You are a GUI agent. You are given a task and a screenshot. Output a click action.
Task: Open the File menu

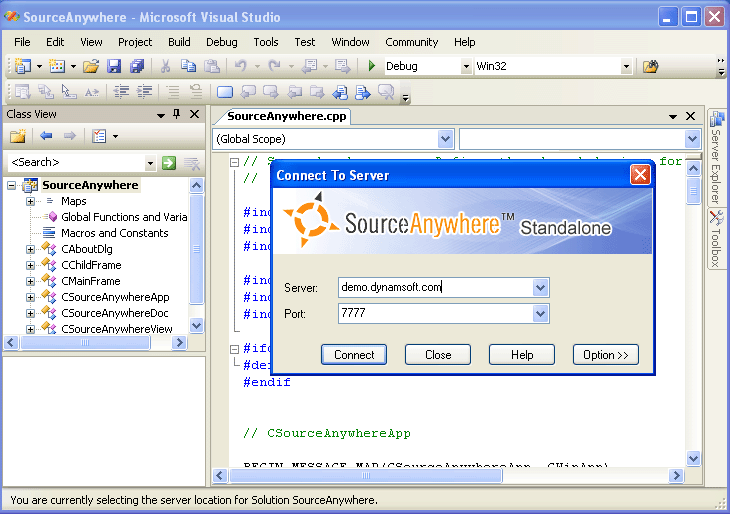pyautogui.click(x=22, y=42)
